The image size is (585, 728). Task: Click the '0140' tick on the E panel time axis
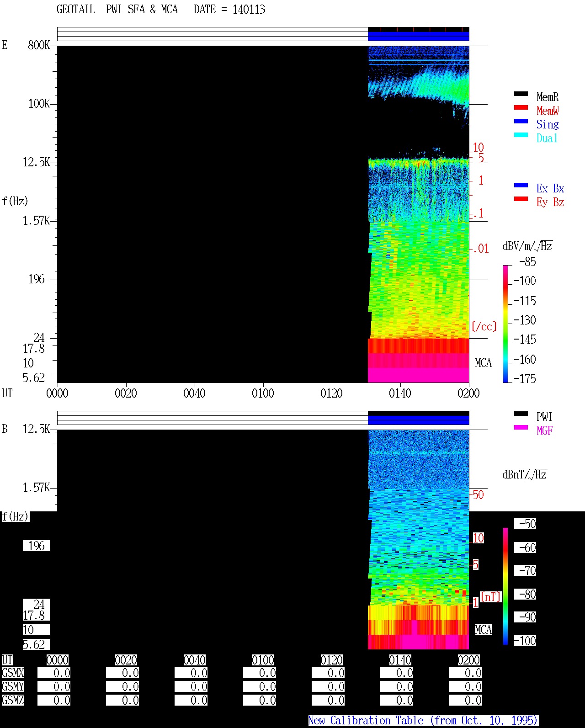tap(400, 393)
